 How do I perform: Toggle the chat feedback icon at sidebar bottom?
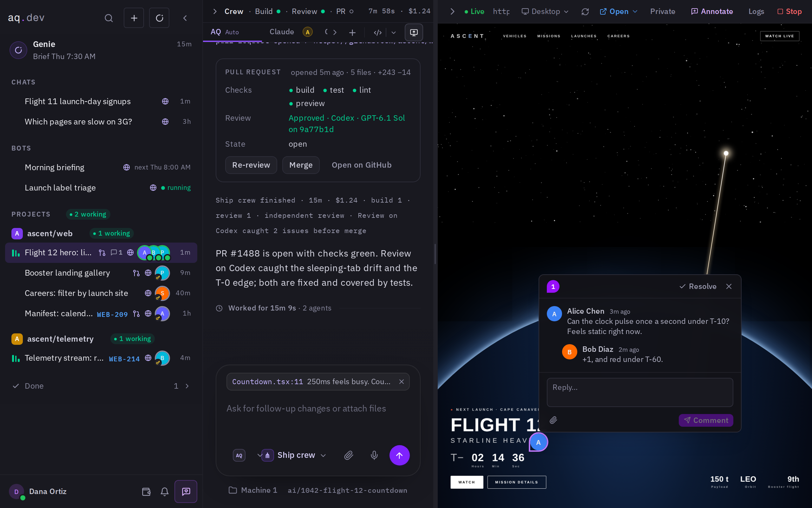click(186, 491)
